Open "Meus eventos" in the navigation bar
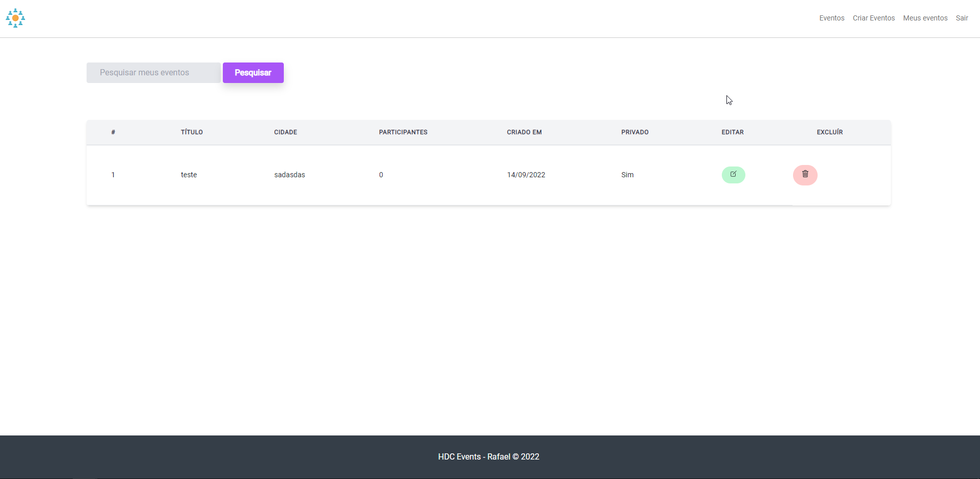Image resolution: width=980 pixels, height=479 pixels. [x=925, y=18]
